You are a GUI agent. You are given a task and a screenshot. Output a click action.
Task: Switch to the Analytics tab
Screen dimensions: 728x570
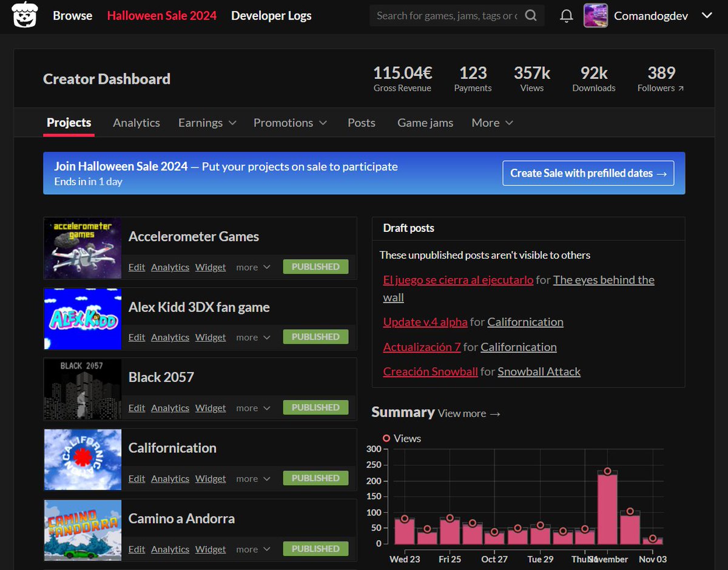(136, 123)
